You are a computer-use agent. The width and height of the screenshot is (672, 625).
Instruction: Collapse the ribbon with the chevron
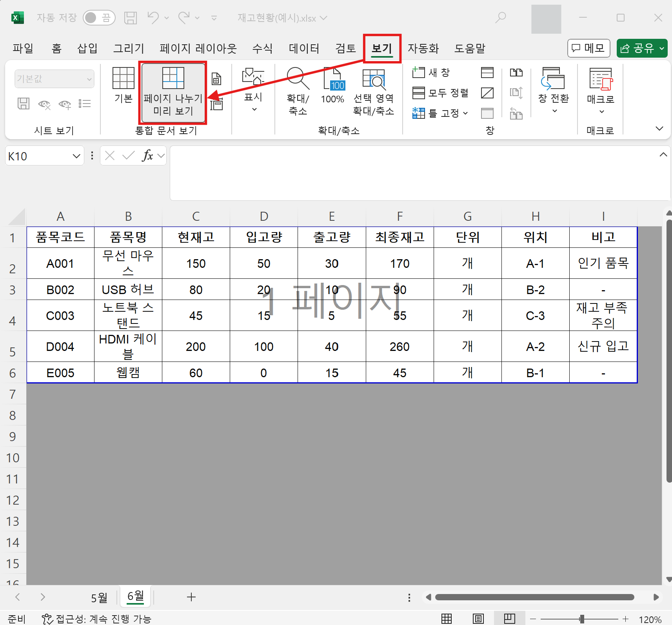point(660,128)
